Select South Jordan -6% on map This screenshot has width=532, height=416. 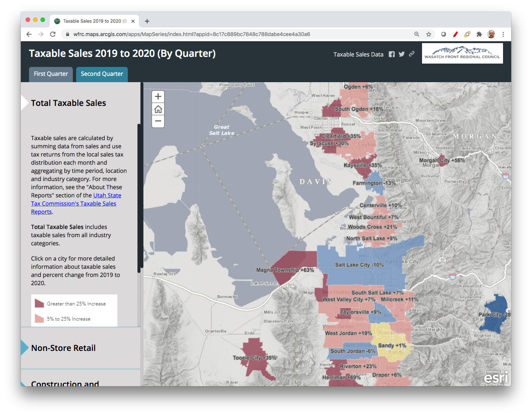pyautogui.click(x=353, y=351)
